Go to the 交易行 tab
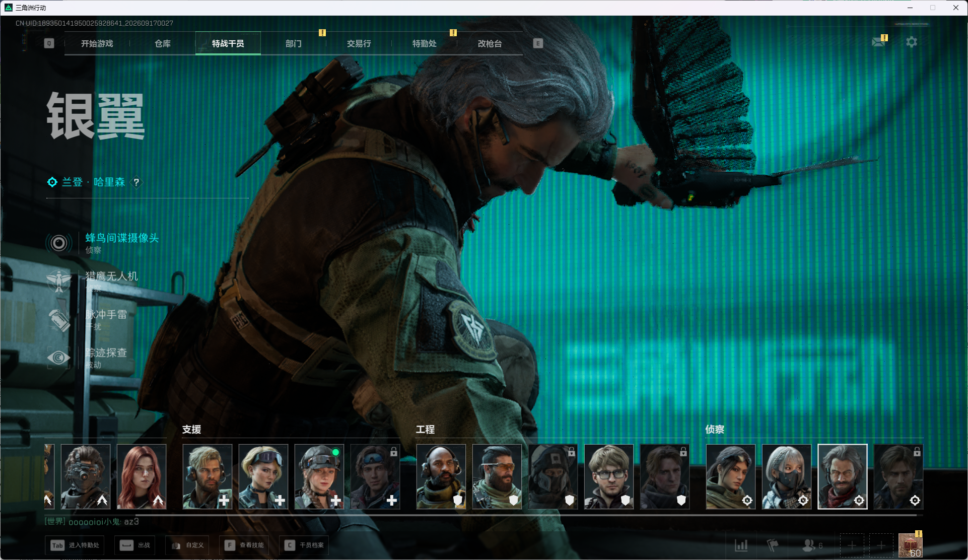 pos(359,44)
